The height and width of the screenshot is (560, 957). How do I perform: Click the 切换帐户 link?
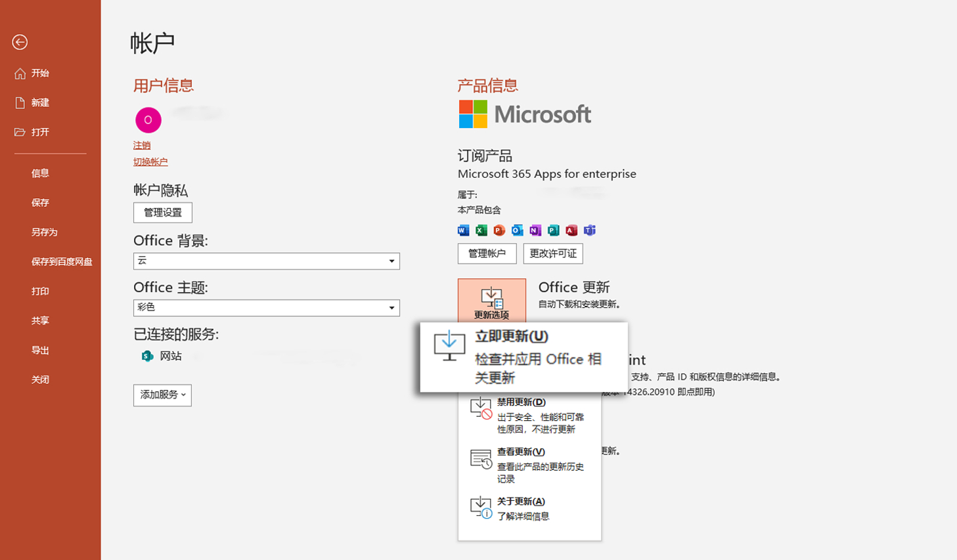(150, 162)
